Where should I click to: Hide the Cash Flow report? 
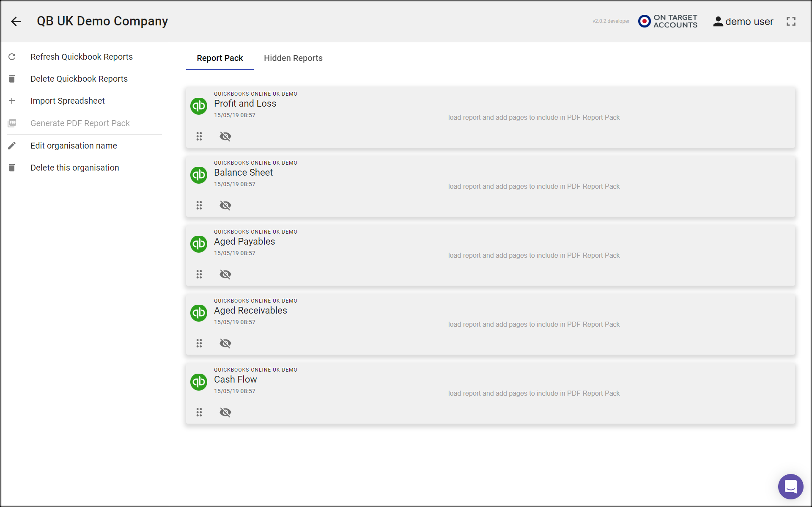225,412
